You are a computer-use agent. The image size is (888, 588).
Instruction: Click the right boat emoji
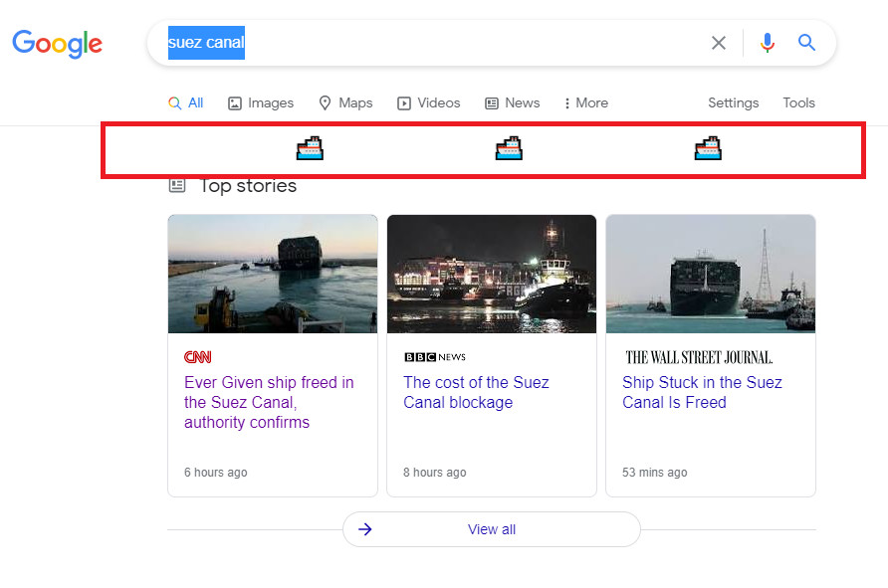[x=708, y=149]
